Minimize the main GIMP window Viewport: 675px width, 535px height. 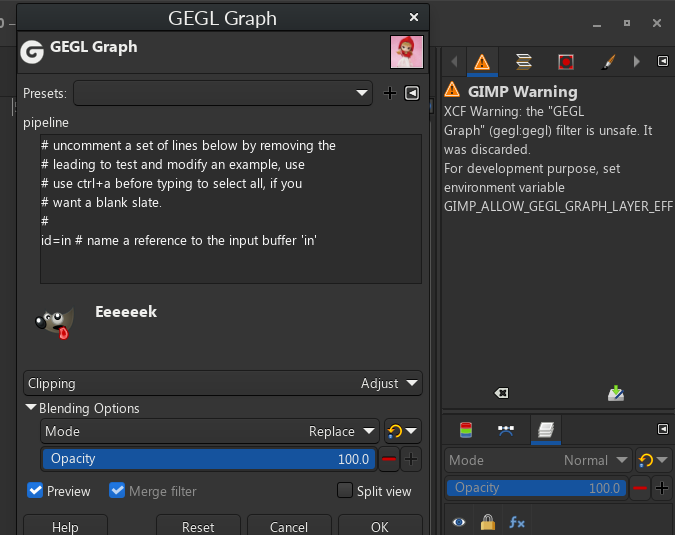pos(597,24)
